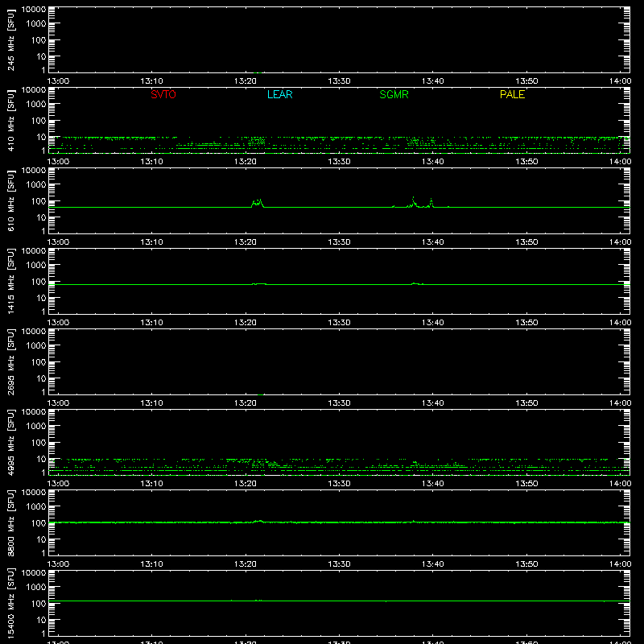Click the 13:38 burst spike in 610 MHz plot

click(413, 201)
